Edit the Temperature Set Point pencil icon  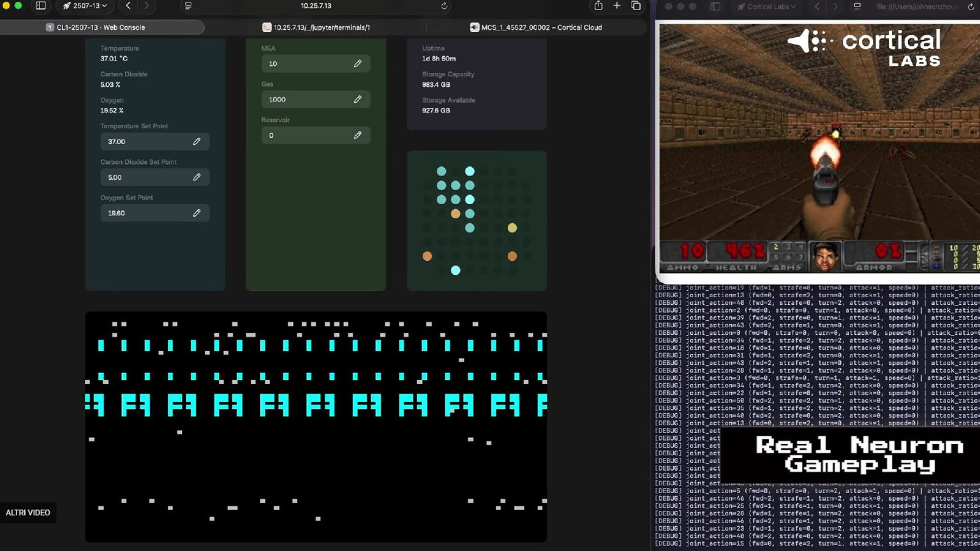[197, 142]
